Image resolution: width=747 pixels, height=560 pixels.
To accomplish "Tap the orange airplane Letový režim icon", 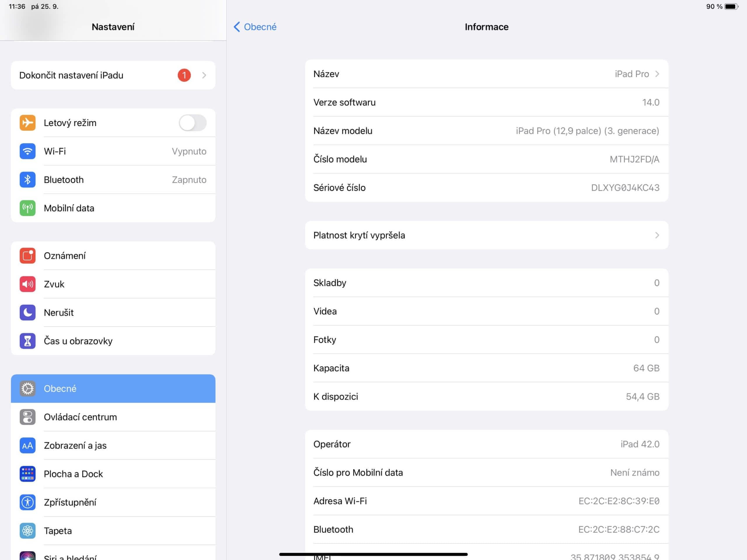I will click(27, 123).
